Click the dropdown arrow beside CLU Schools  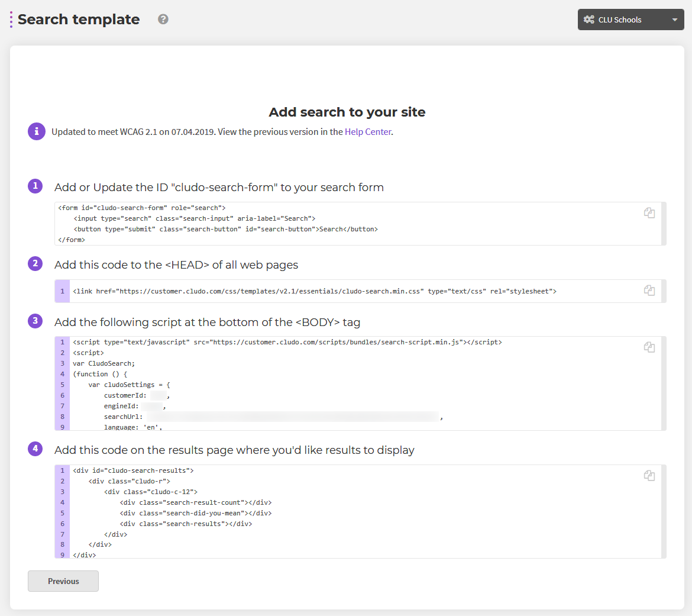pos(674,20)
